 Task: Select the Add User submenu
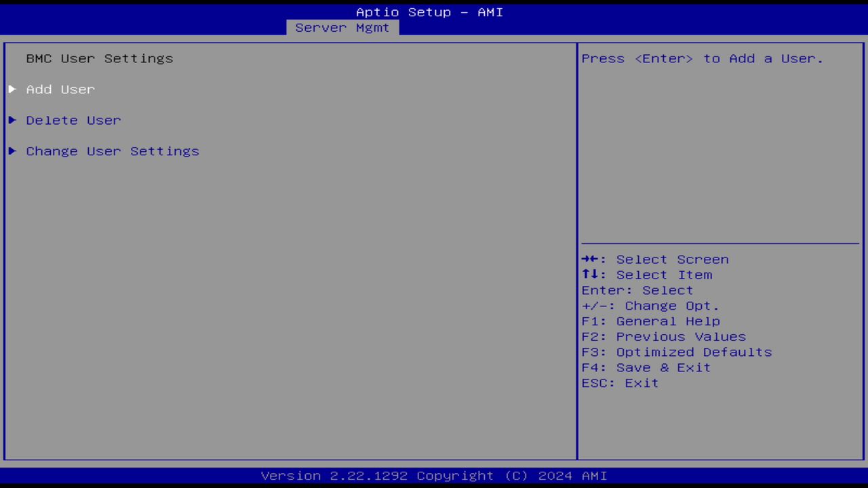tap(60, 89)
